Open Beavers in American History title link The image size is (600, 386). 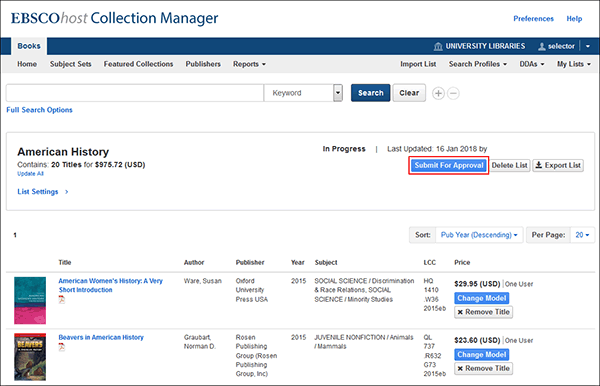click(x=101, y=337)
